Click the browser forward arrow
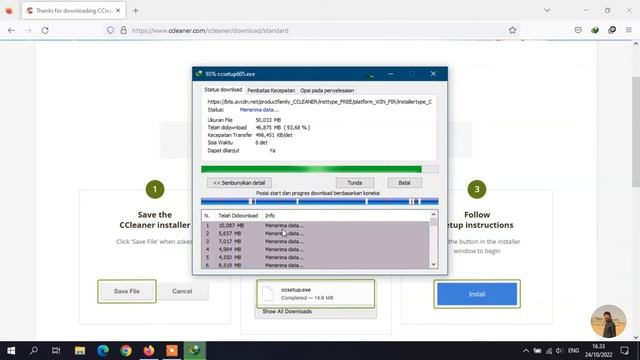 [x=28, y=30]
